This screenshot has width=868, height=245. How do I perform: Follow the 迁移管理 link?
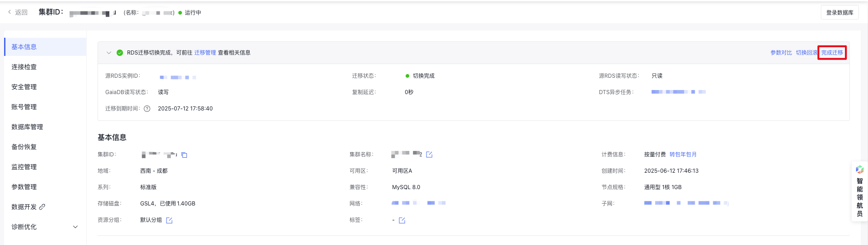(205, 53)
